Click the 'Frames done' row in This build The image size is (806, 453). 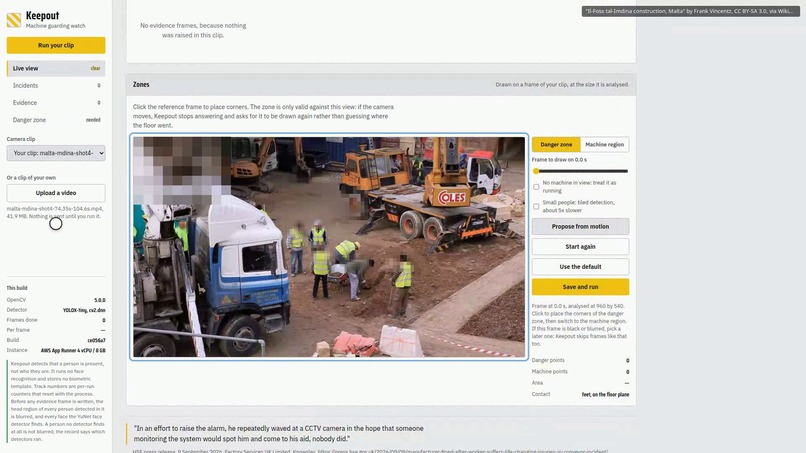coord(56,320)
